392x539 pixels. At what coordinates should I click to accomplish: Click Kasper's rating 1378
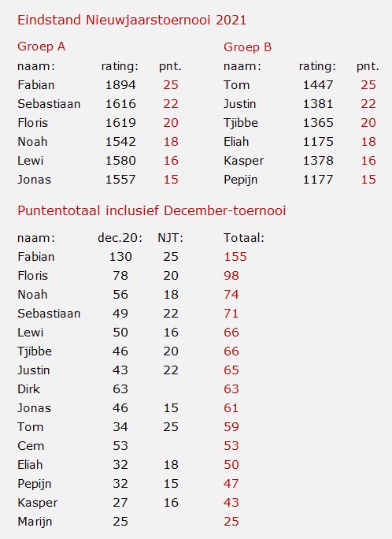[318, 161]
